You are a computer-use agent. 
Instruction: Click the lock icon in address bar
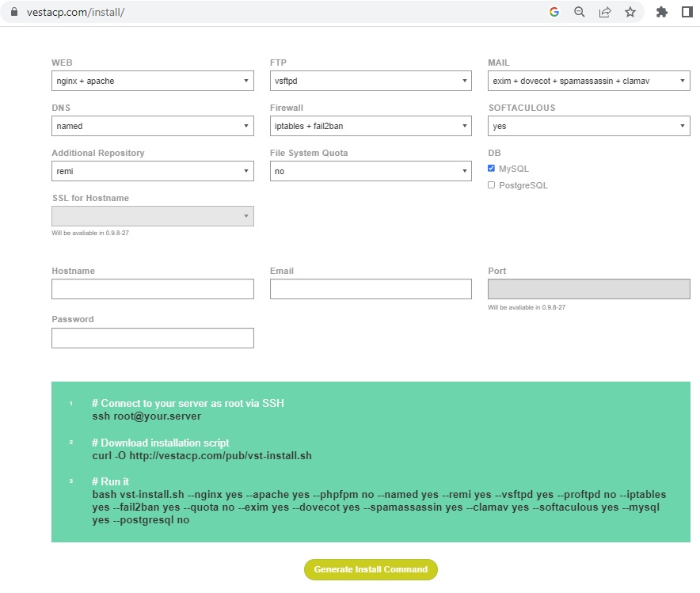[13, 13]
